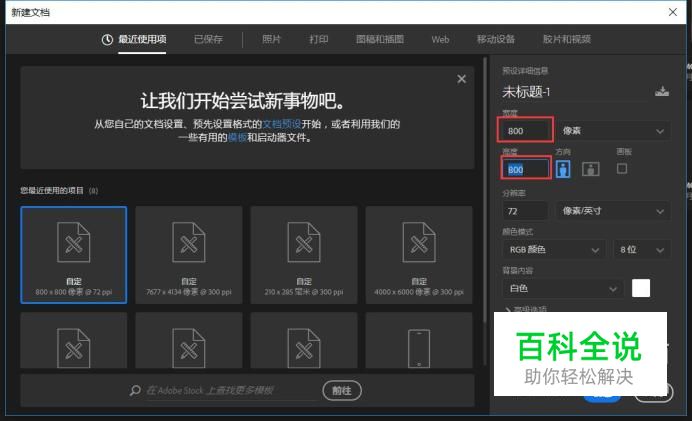Open the 8 位 bit depth dropdown
Screen dimensions: 692x421
pos(641,250)
